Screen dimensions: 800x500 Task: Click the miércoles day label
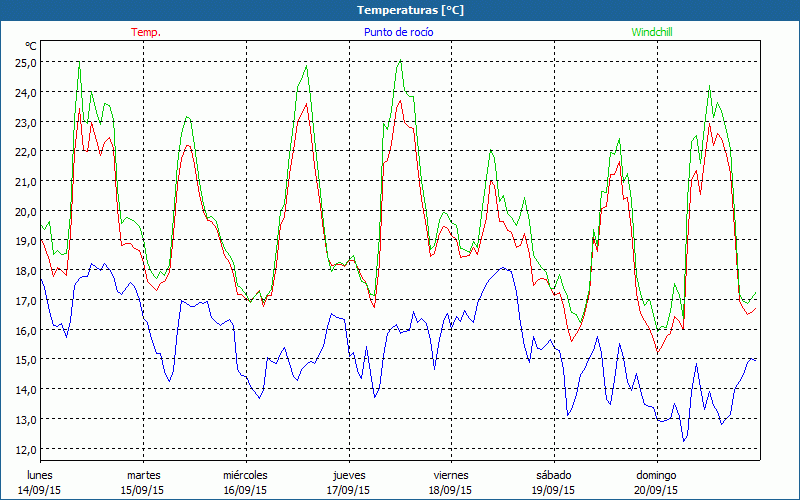(245, 475)
